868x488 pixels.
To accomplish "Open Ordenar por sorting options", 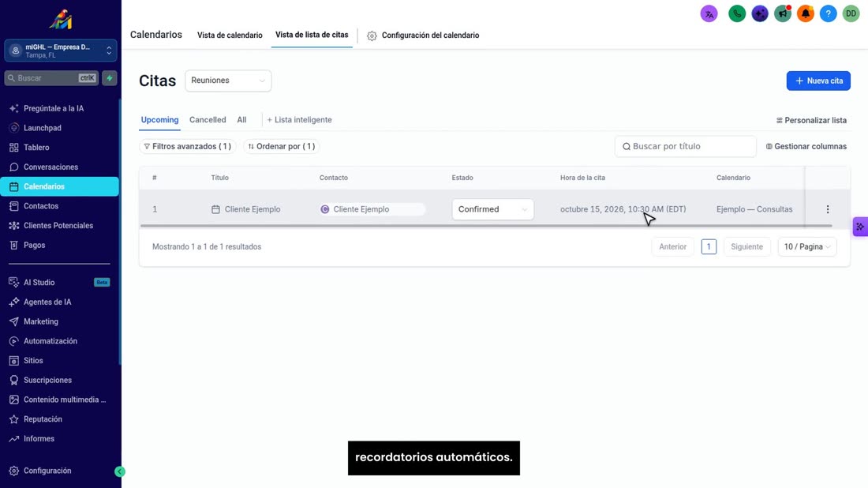I will tap(281, 146).
